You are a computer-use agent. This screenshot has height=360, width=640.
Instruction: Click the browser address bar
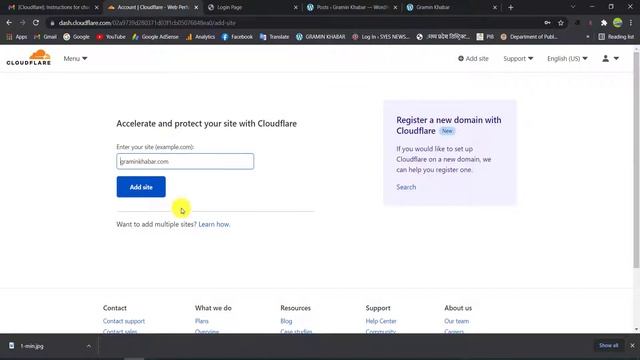(x=294, y=23)
